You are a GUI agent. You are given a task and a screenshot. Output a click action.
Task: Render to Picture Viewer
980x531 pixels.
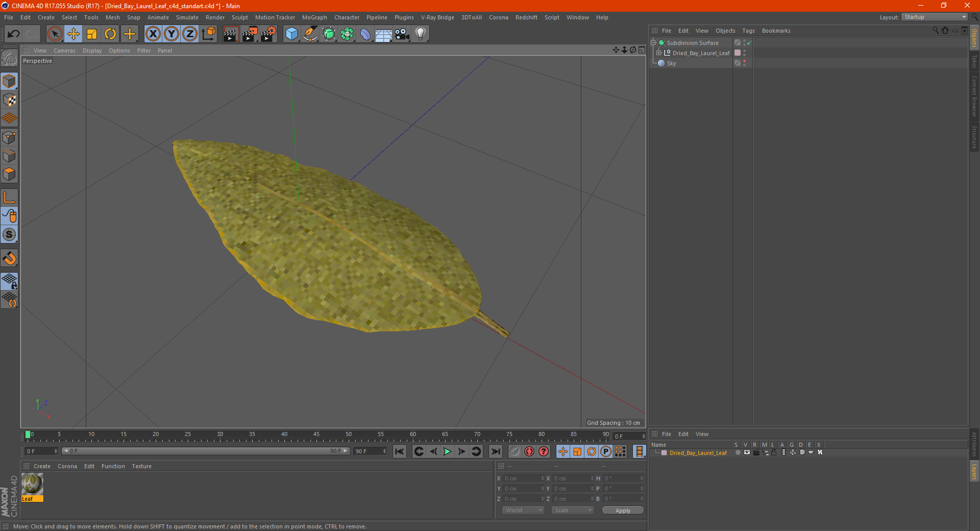(250, 34)
